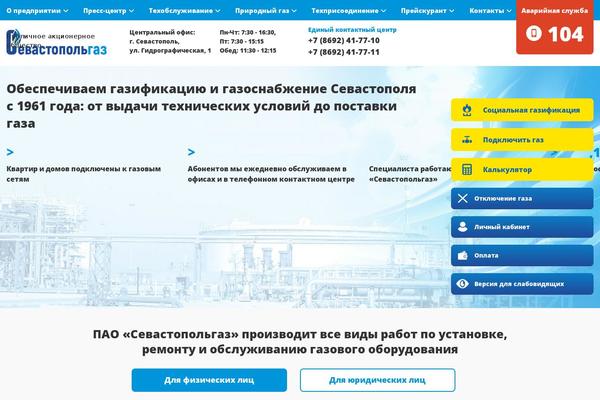Click the calculator icon on Калькулятор
600x400 pixels.
[x=466, y=170]
